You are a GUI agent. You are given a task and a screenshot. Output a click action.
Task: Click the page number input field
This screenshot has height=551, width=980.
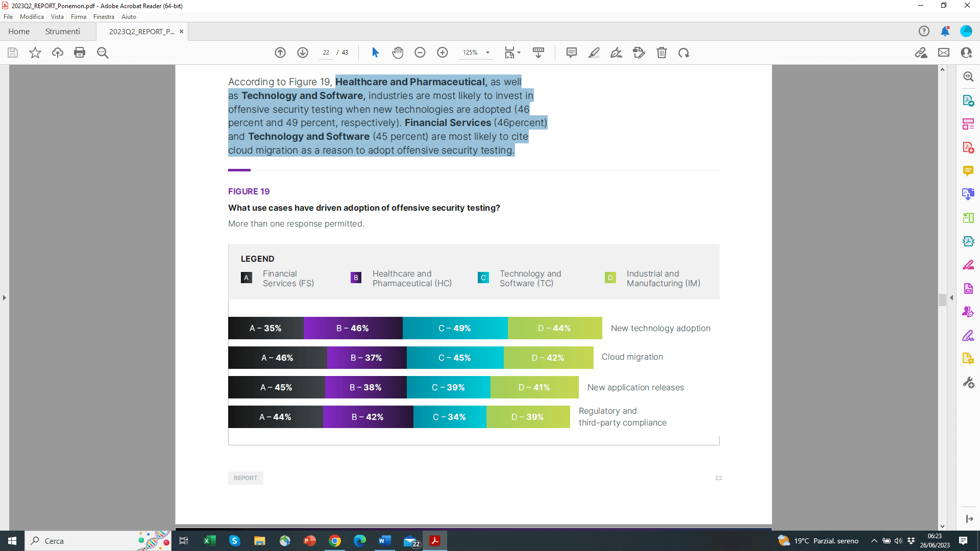click(326, 53)
